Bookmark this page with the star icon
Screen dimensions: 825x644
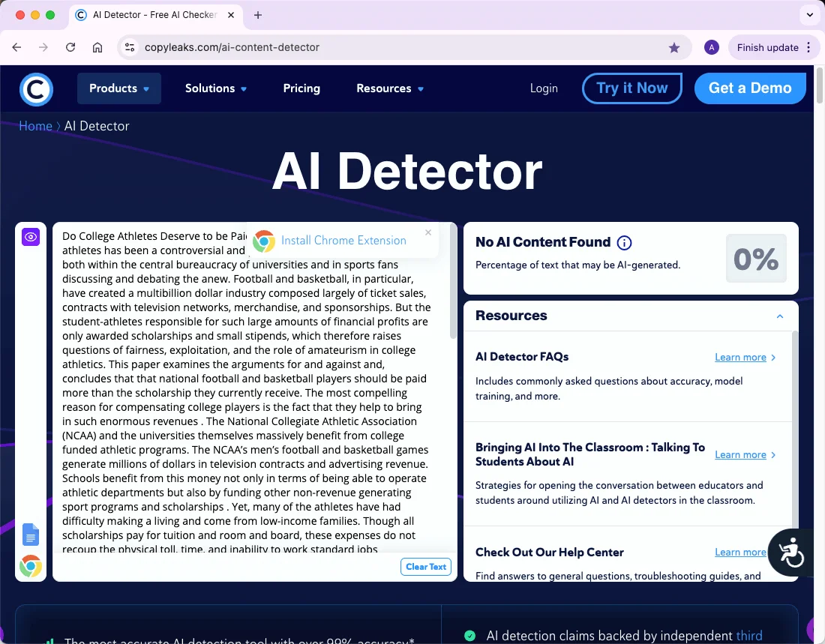coord(674,48)
